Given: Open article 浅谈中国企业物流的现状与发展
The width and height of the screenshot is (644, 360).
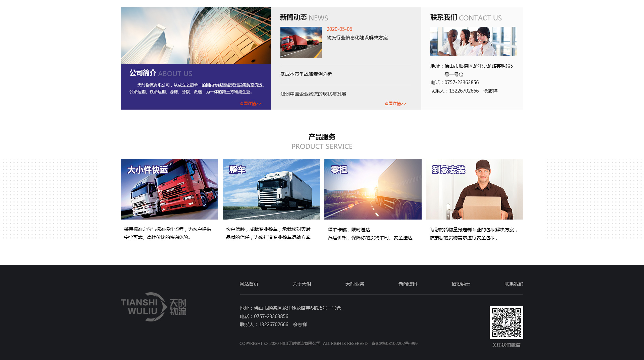Looking at the screenshot, I should tap(313, 94).
